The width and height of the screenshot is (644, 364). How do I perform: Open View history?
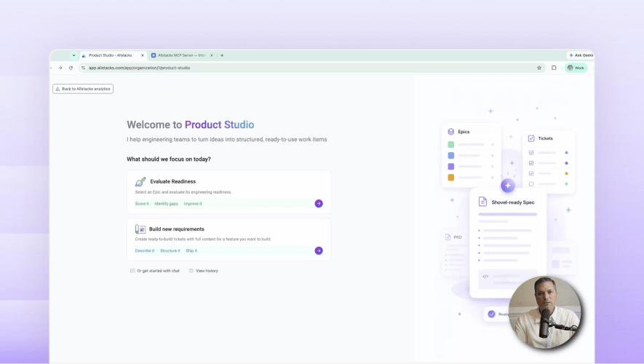204,271
